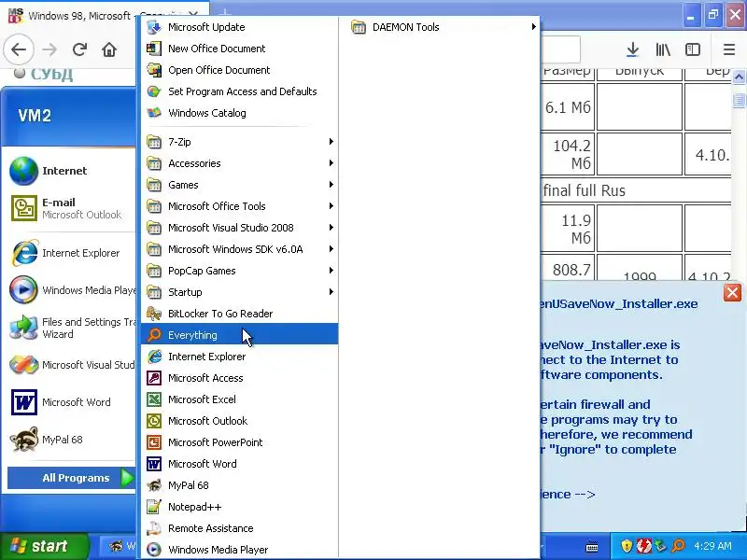
Task: Open Windows Media Player in Start left pane
Action: (x=71, y=290)
